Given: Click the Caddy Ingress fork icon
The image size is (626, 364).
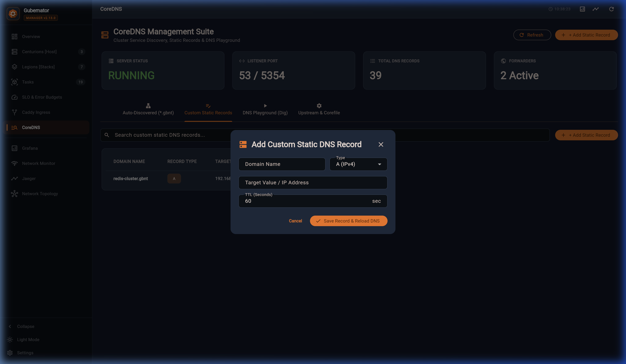Looking at the screenshot, I should point(14,112).
